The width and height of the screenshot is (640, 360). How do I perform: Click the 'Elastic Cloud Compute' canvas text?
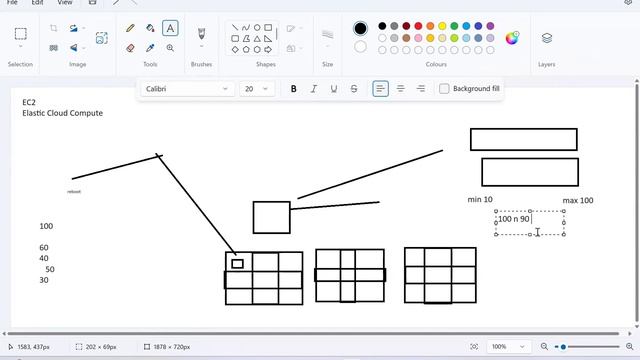click(x=62, y=113)
